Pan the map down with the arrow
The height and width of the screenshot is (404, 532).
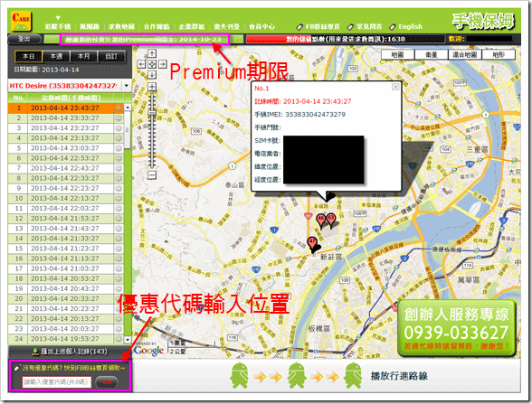(x=152, y=74)
